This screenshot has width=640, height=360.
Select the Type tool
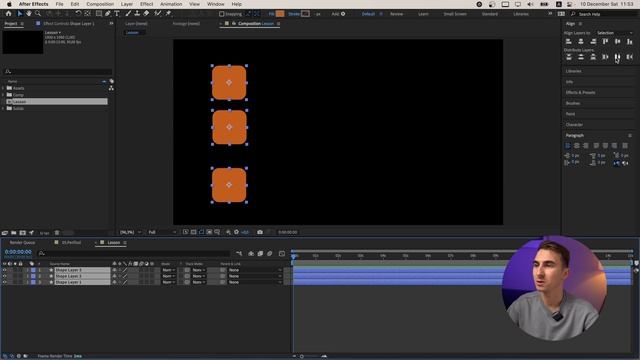(117, 14)
